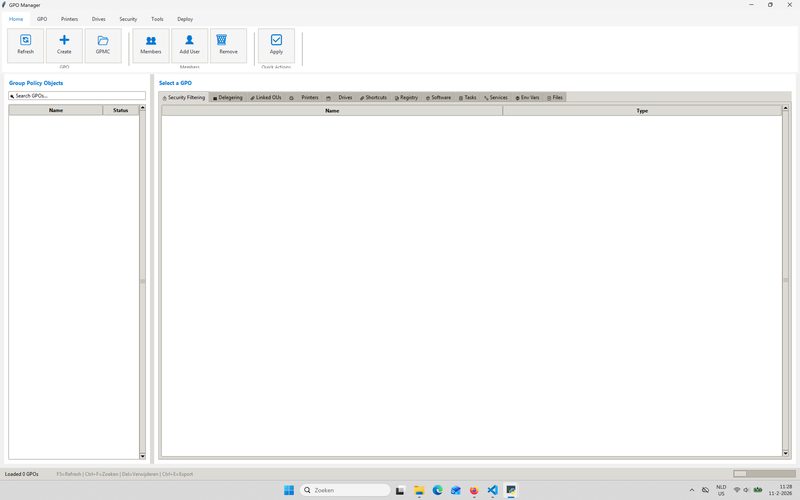Click details table scrollbar down arrow

[x=785, y=453]
